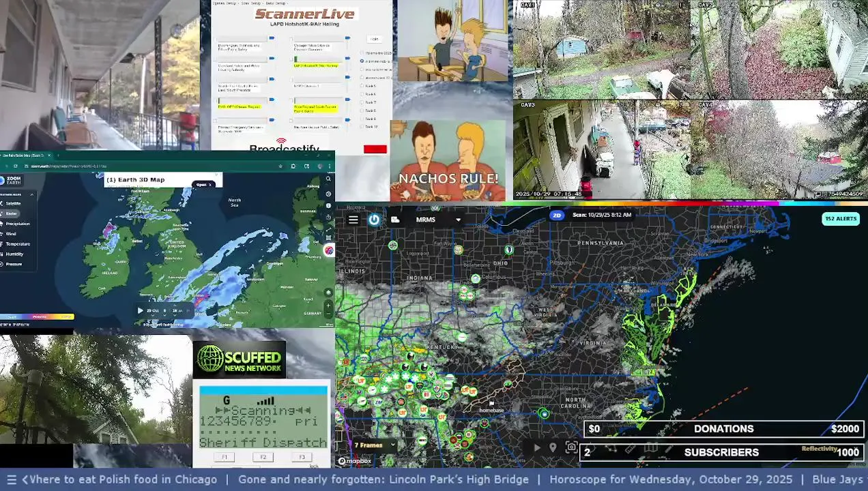This screenshot has height=491, width=868.
Task: Open the radar app hamburger menu
Action: (353, 220)
